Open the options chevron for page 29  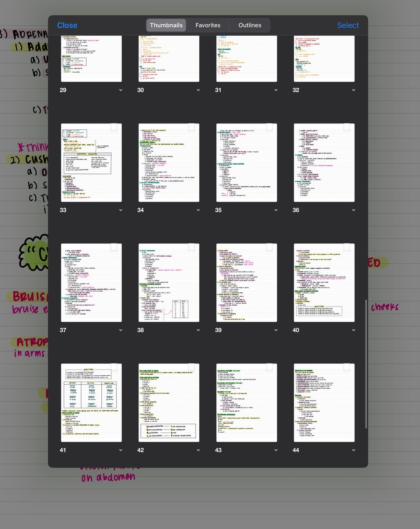[x=120, y=90]
